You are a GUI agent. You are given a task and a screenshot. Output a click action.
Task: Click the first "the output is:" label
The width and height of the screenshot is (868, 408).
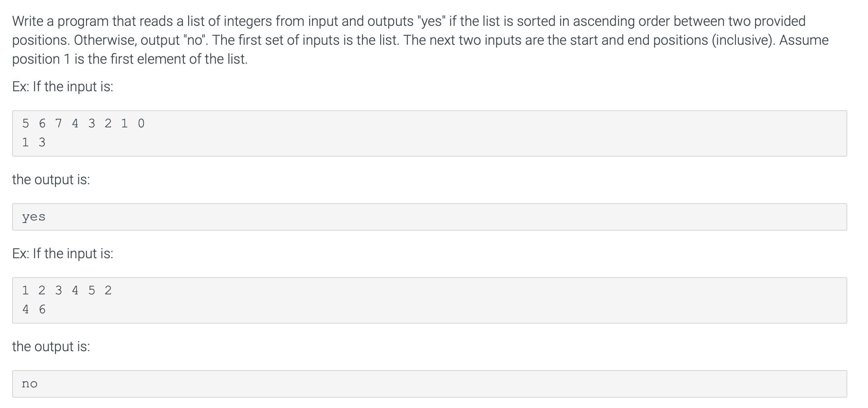[51, 179]
